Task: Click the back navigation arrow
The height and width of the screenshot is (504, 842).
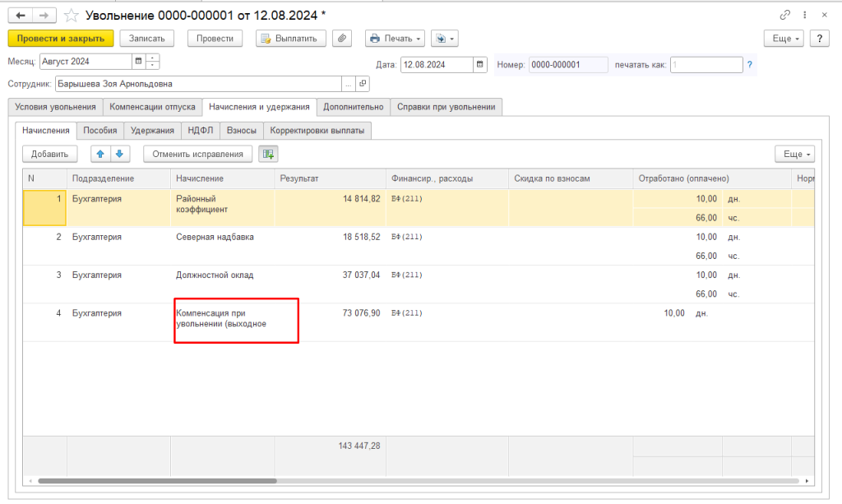Action: 21,15
